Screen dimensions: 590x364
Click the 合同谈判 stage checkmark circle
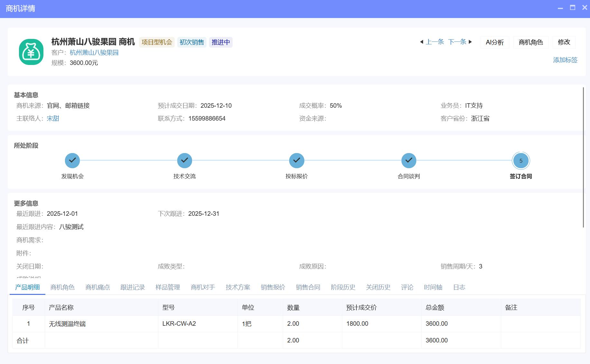pos(409,160)
